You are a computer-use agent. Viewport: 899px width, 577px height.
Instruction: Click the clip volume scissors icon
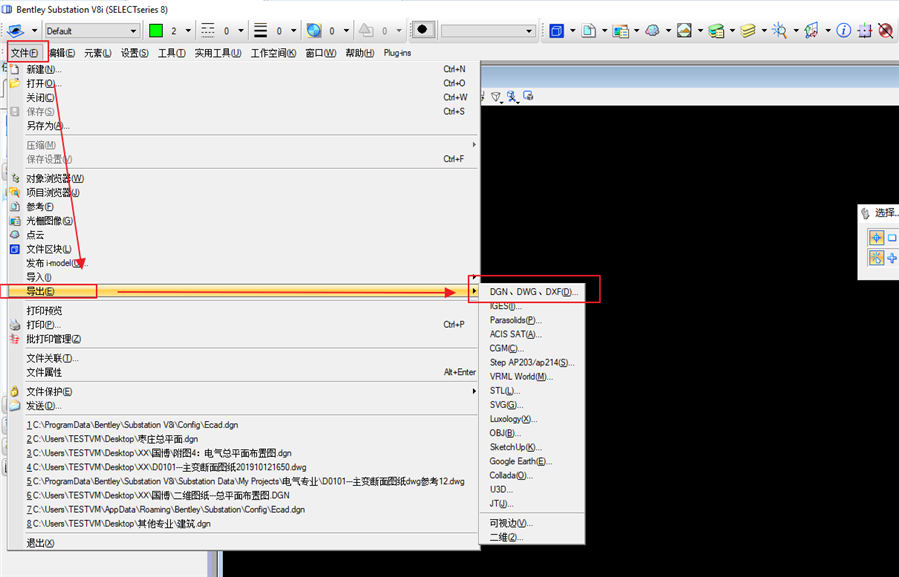[511, 96]
